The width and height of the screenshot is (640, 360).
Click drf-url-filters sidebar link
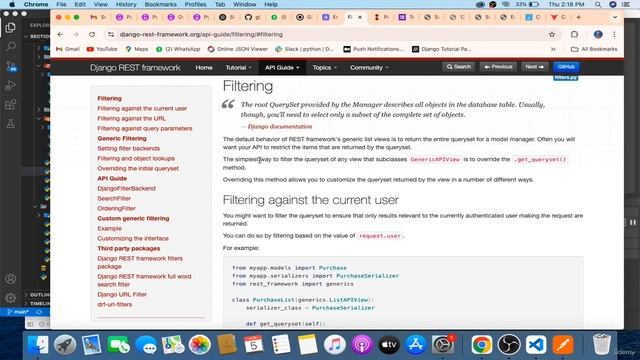click(114, 304)
